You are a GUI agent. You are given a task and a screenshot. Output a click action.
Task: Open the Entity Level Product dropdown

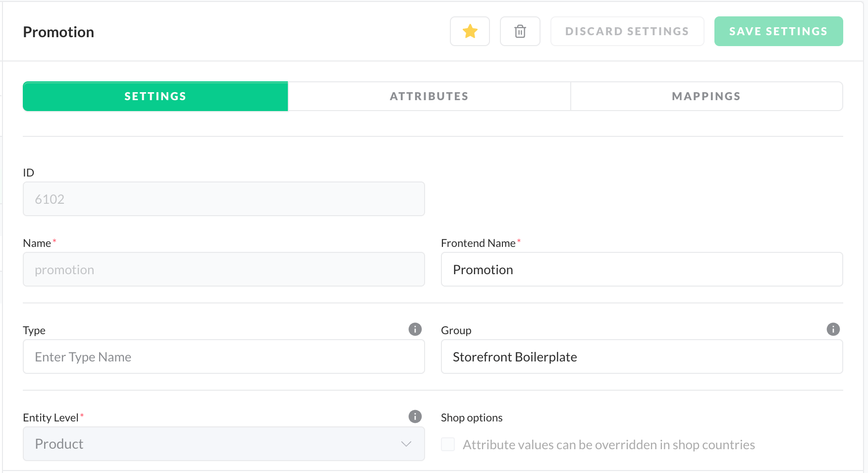(x=224, y=444)
